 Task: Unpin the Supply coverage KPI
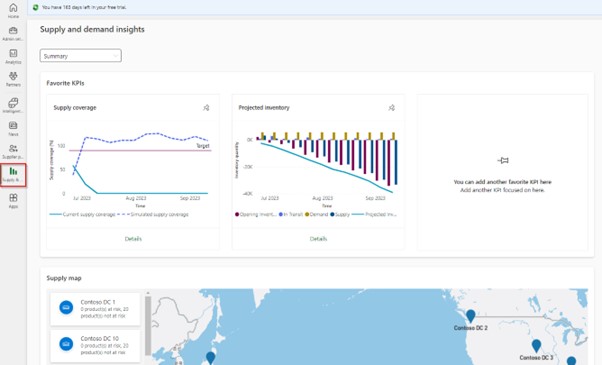pos(206,108)
